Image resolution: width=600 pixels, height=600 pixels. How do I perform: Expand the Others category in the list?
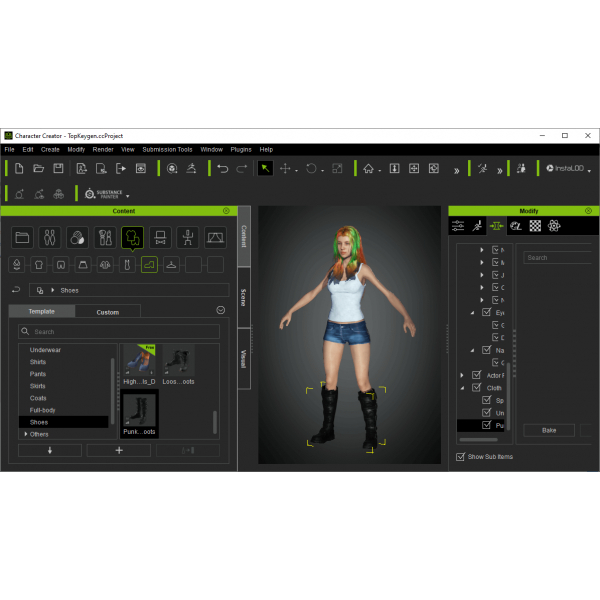[x=25, y=434]
